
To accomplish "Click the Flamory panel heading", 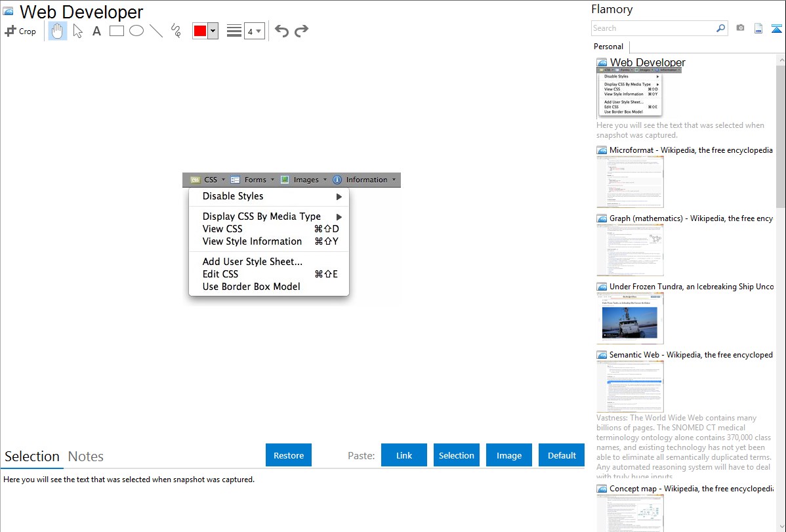I will pos(611,9).
